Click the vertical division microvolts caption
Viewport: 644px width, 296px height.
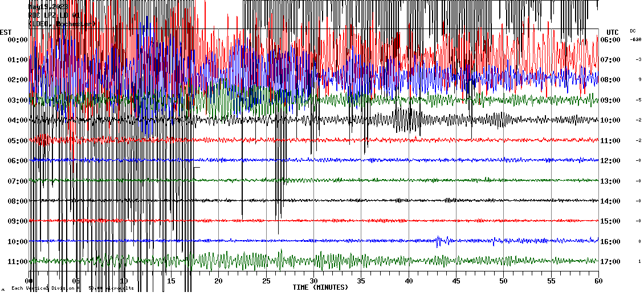(x=72, y=288)
